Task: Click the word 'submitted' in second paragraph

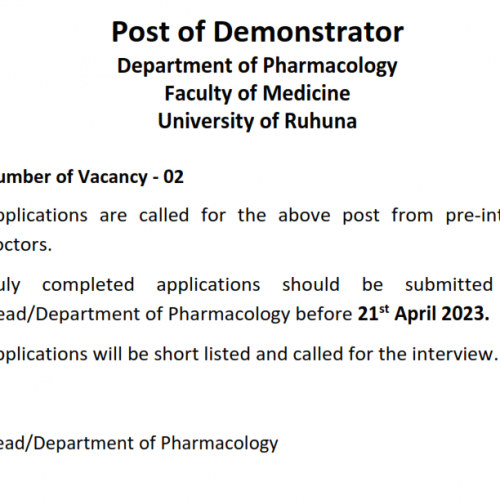Action: 449,285
